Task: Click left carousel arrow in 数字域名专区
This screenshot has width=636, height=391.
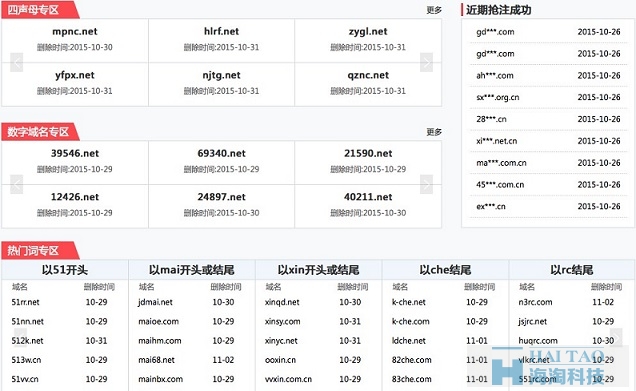Action: click(17, 185)
